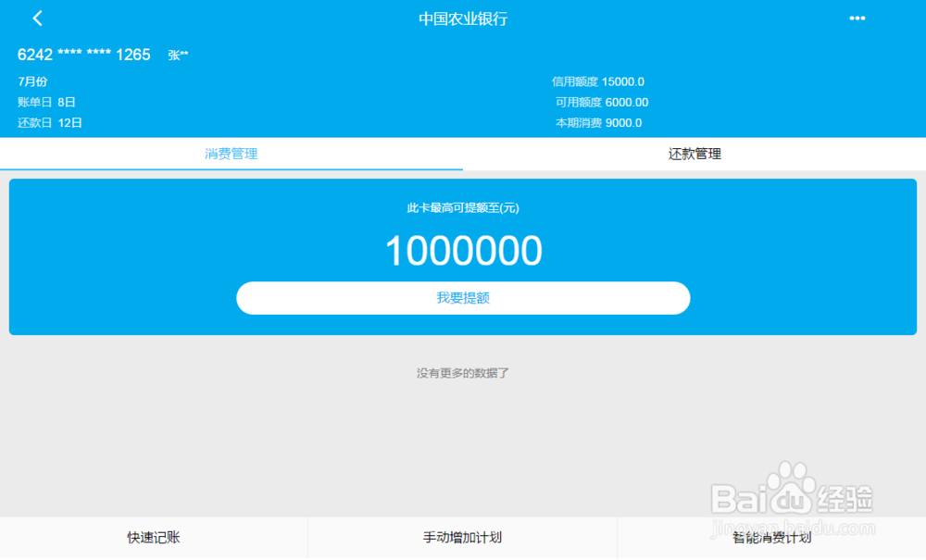Click 本期消费 9000.0 value

pos(598,123)
